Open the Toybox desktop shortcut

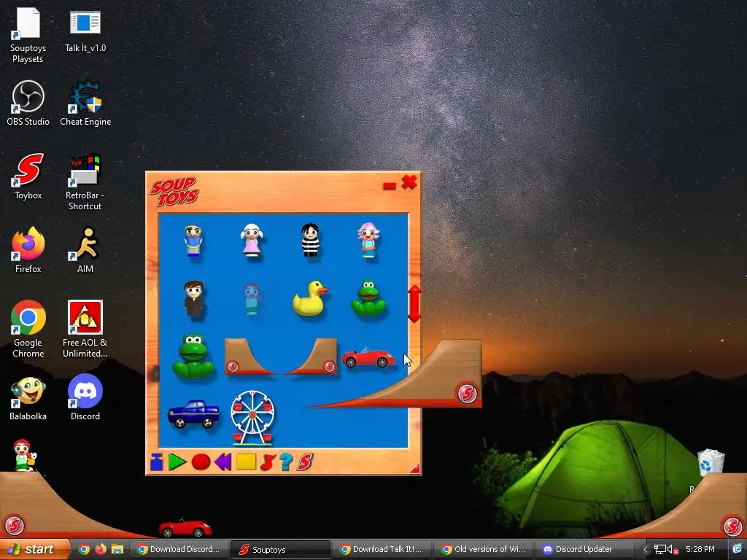[28, 176]
